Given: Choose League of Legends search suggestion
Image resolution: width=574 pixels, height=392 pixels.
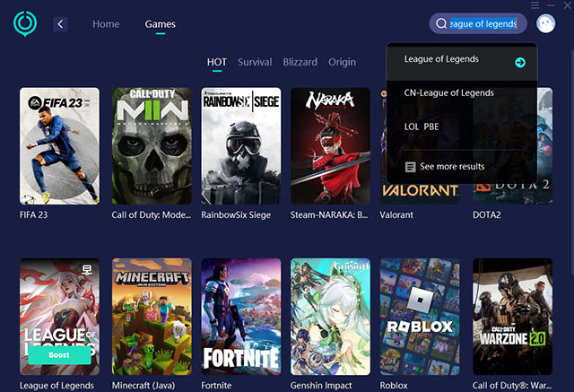Looking at the screenshot, I should [x=462, y=62].
